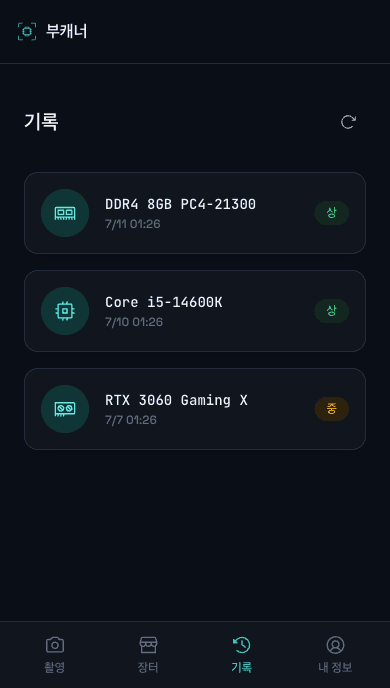The image size is (390, 688).
Task: Open the RTX 3060 Gaming X record
Action: (x=195, y=408)
